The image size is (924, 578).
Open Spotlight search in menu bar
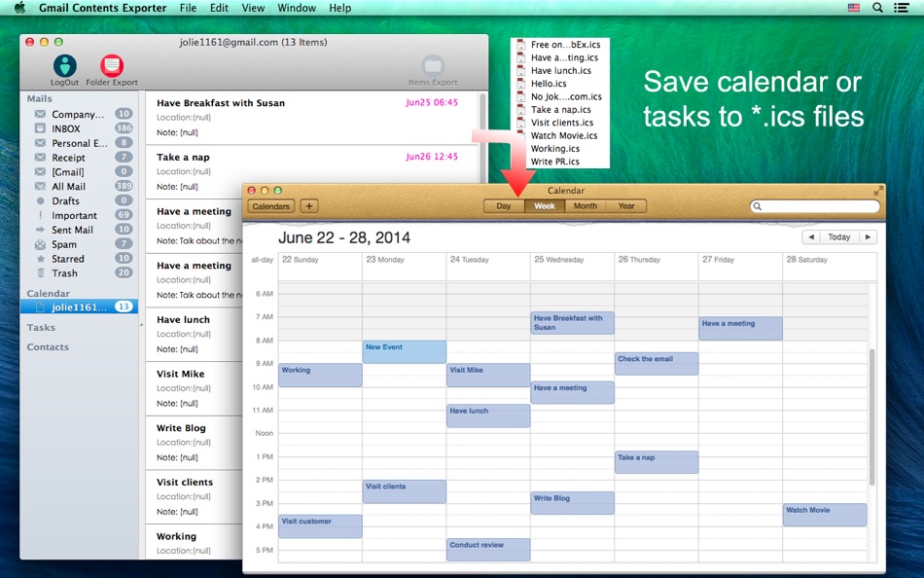(877, 8)
